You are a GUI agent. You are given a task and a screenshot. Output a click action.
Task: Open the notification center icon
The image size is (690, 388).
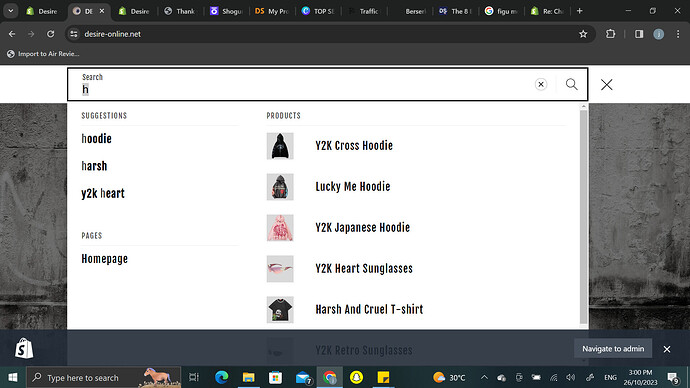pyautogui.click(x=673, y=378)
